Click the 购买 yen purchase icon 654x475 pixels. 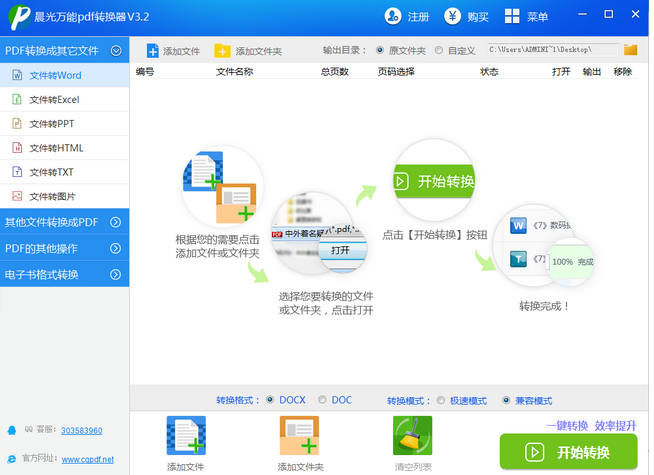click(453, 17)
